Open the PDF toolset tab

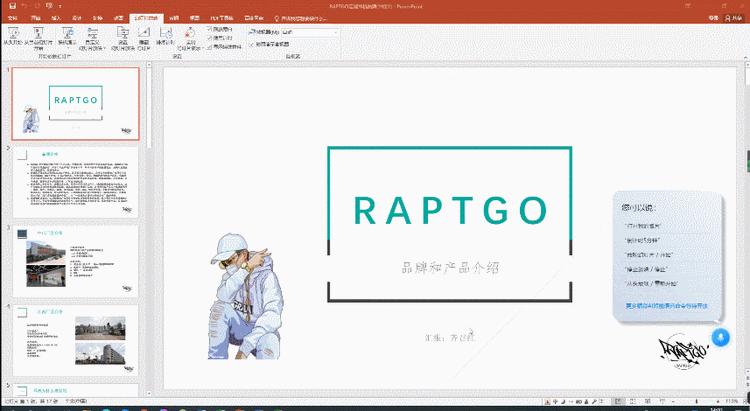(222, 18)
